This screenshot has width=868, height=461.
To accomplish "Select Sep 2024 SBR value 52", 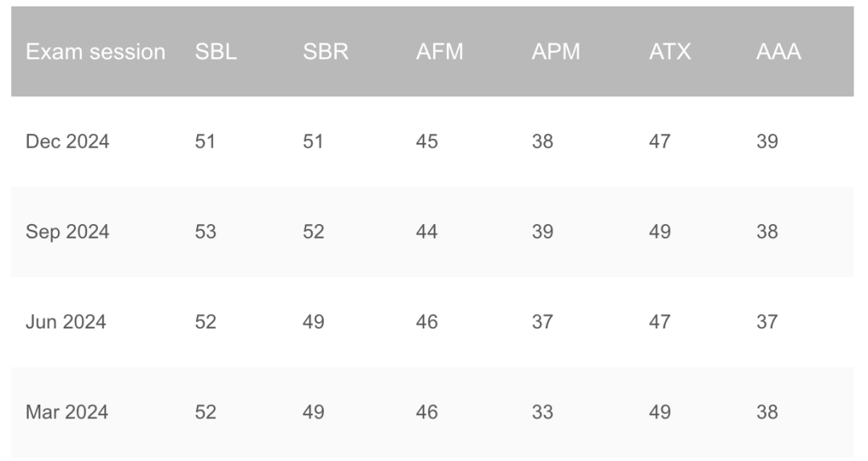I will 313,232.
